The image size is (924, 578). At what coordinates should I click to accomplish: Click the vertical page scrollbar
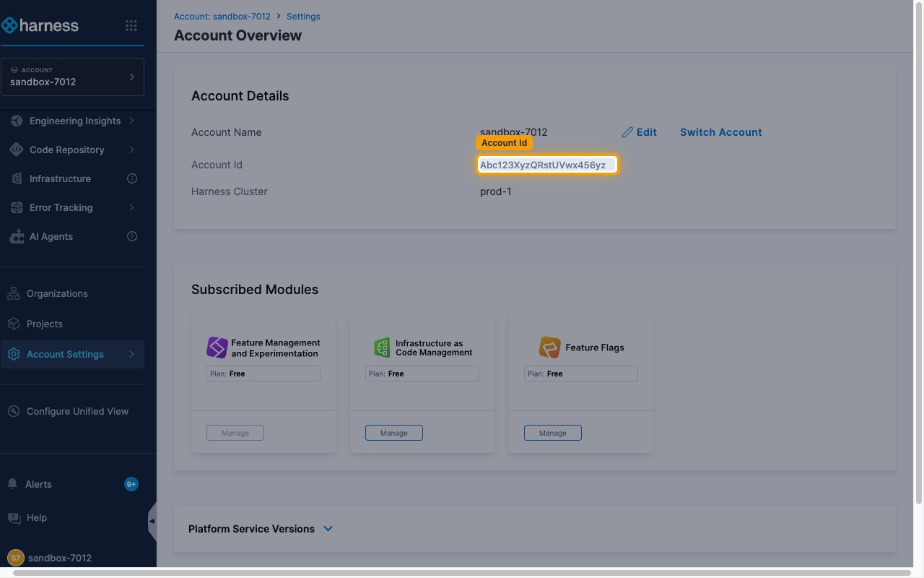click(919, 253)
